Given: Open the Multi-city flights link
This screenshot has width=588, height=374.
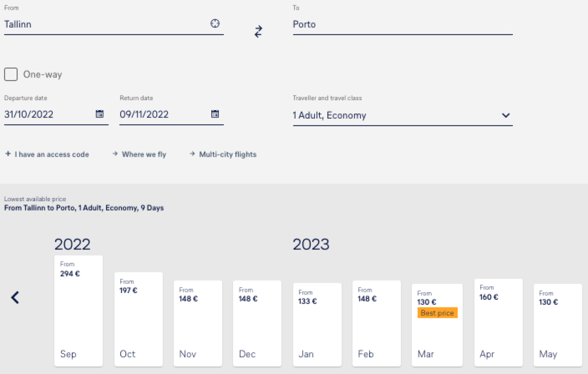Looking at the screenshot, I should tap(227, 154).
